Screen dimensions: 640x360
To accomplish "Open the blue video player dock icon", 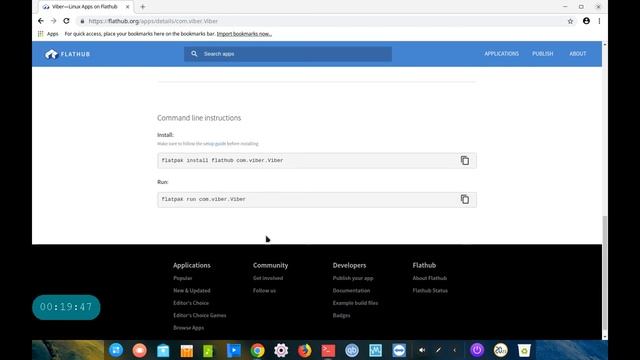I will pos(234,350).
